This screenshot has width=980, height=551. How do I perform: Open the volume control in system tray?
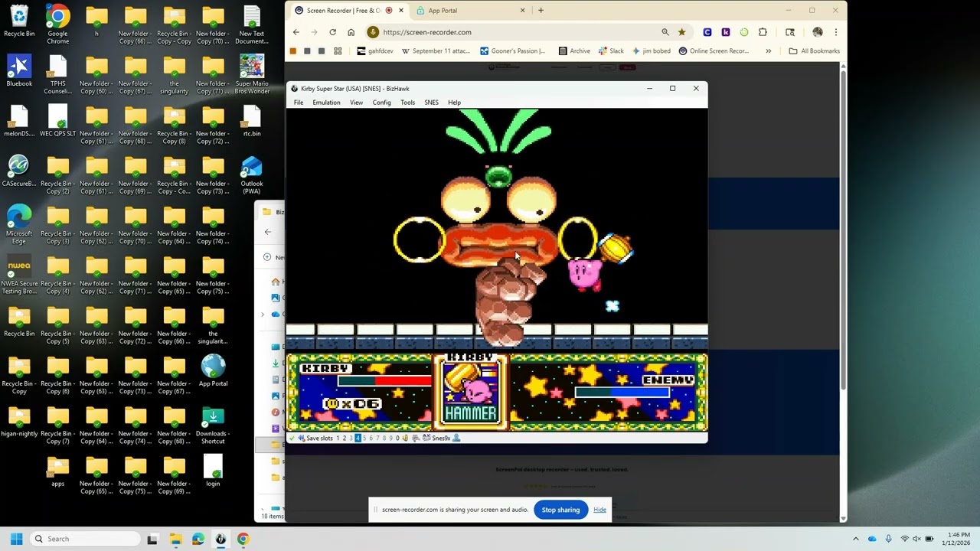(x=917, y=539)
